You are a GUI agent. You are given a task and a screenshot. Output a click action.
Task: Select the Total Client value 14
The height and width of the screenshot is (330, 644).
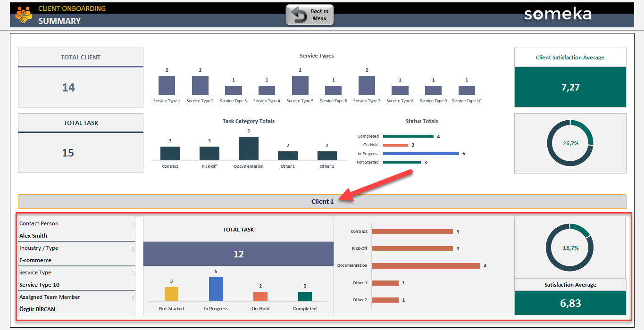pos(69,87)
